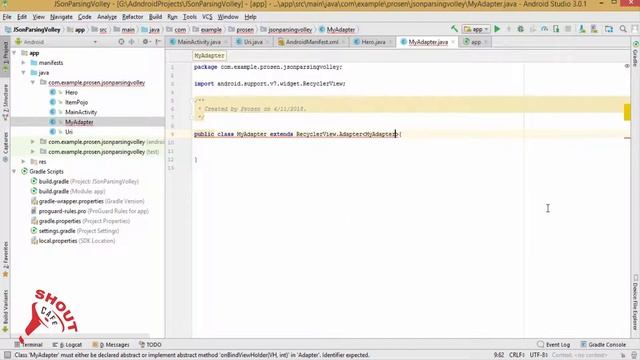This screenshot has height=360, width=640.
Task: Open Project panel settings gear
Action: 146,42
